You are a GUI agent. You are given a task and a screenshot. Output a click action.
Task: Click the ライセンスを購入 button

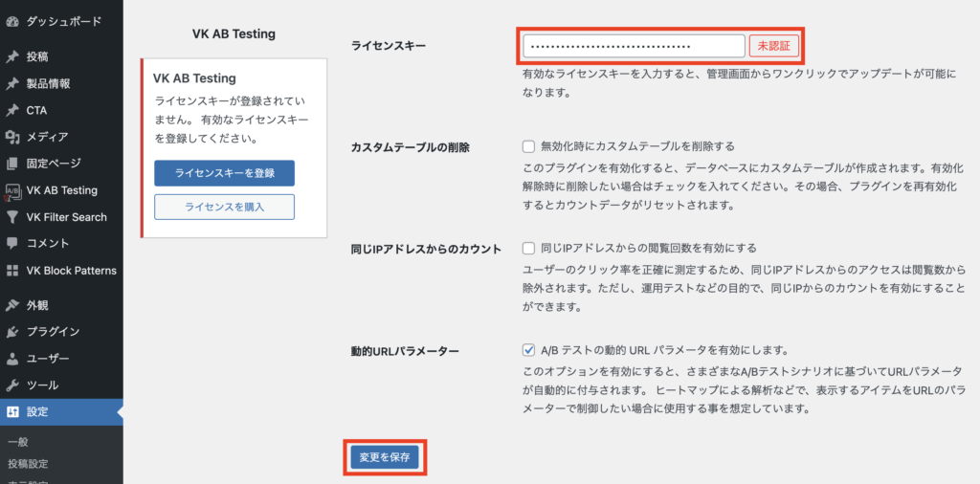click(224, 207)
